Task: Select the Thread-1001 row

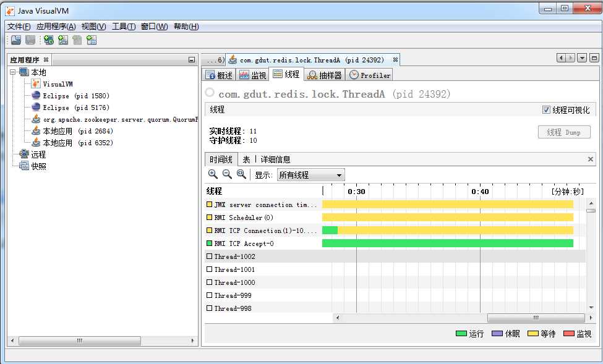Action: pyautogui.click(x=395, y=269)
